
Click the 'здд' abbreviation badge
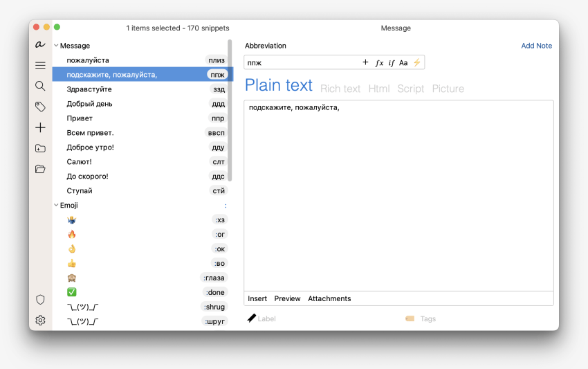219,89
